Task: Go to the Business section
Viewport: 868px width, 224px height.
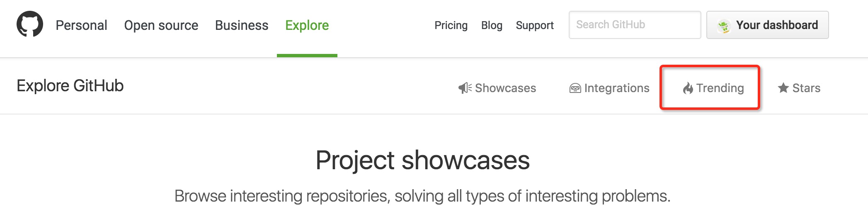Action: [x=242, y=25]
